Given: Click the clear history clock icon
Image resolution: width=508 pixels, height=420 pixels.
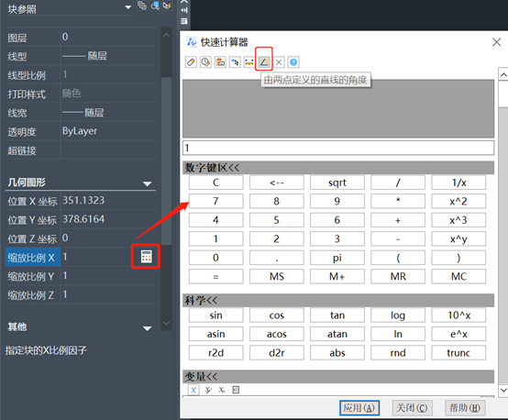Looking at the screenshot, I should [x=205, y=61].
